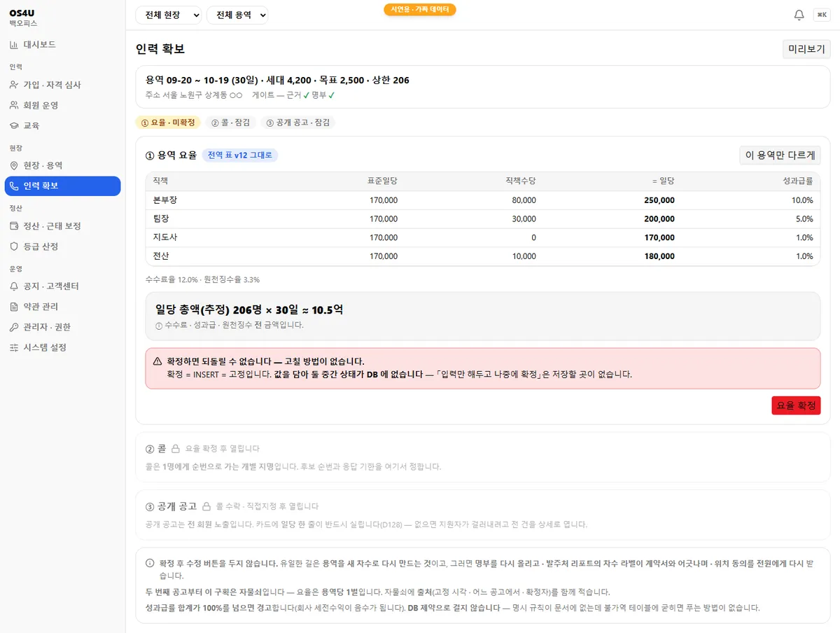Click the lock icon beside ② 콜
The height and width of the screenshot is (633, 840).
click(176, 448)
